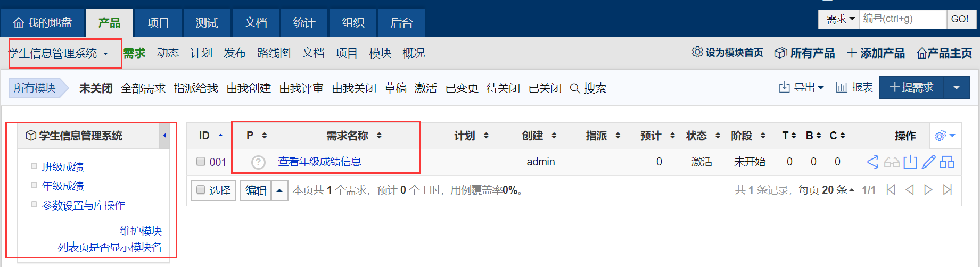This screenshot has height=267, width=980.
Task: Switch to the 项目 main tab
Action: tap(158, 23)
